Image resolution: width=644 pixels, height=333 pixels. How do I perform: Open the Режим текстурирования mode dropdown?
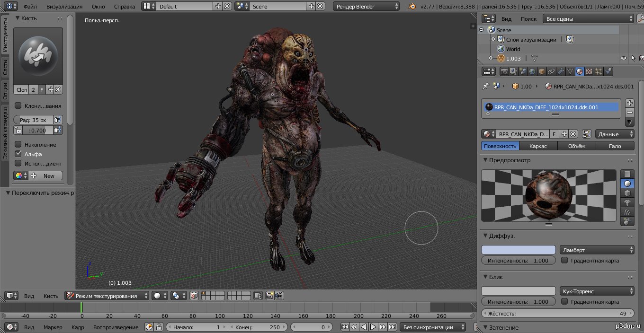(x=107, y=296)
